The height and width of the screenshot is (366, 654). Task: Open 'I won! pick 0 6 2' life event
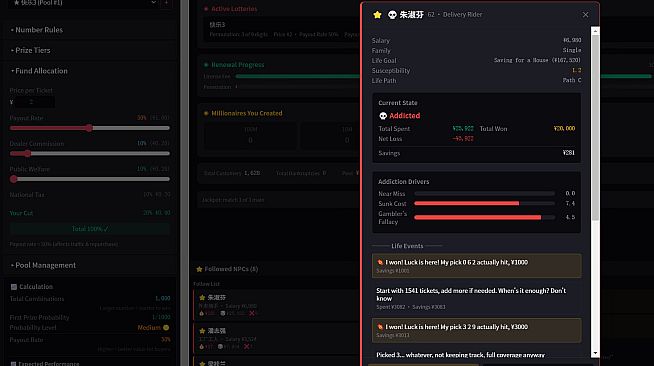pos(476,266)
